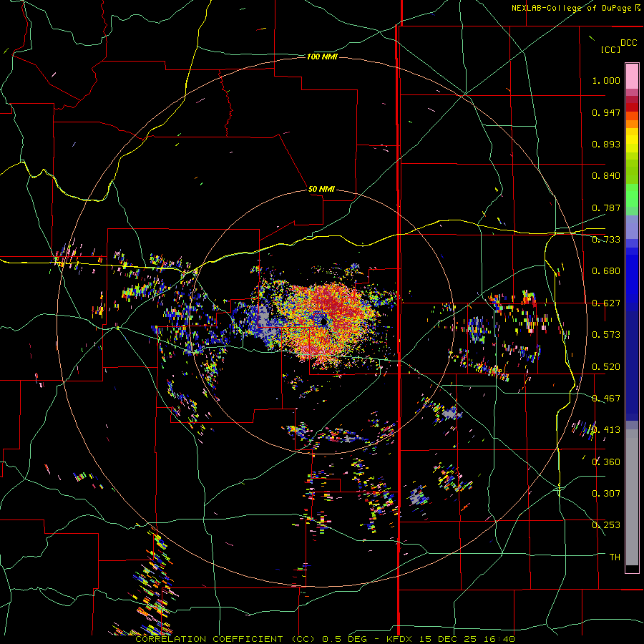The image size is (644, 644).
Task: Click the 0.680 value on the color scale
Action: (x=606, y=271)
